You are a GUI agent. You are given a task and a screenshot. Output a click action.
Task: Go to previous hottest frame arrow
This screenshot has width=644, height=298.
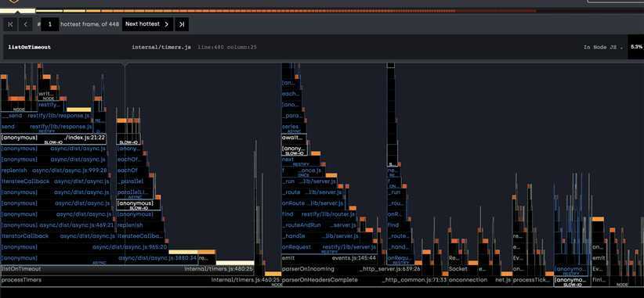pyautogui.click(x=26, y=24)
